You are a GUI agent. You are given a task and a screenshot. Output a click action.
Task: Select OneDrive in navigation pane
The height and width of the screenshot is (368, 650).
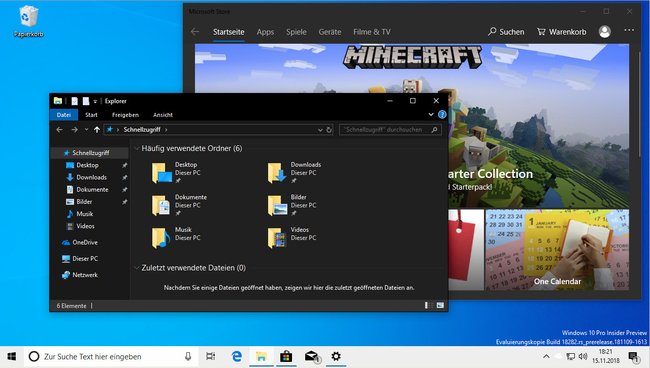[85, 242]
